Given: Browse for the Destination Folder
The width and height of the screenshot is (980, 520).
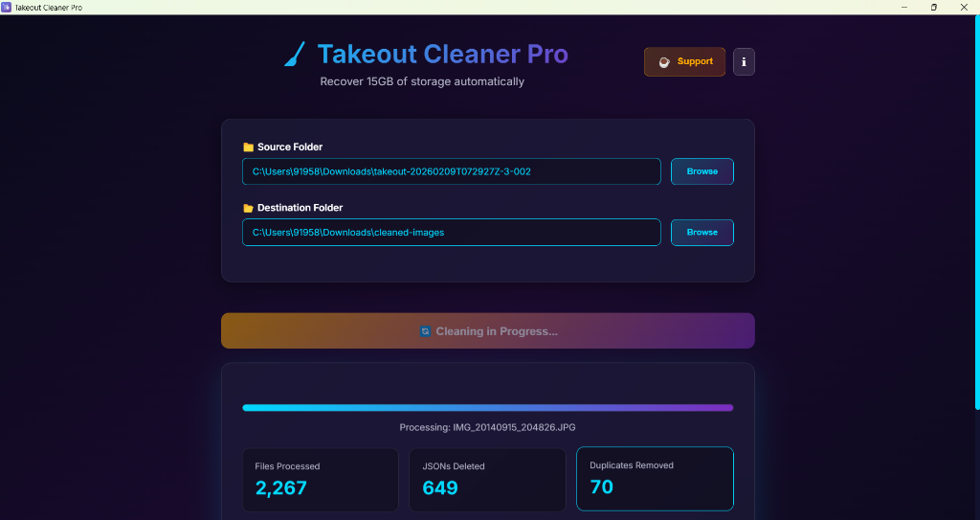Looking at the screenshot, I should pos(702,232).
